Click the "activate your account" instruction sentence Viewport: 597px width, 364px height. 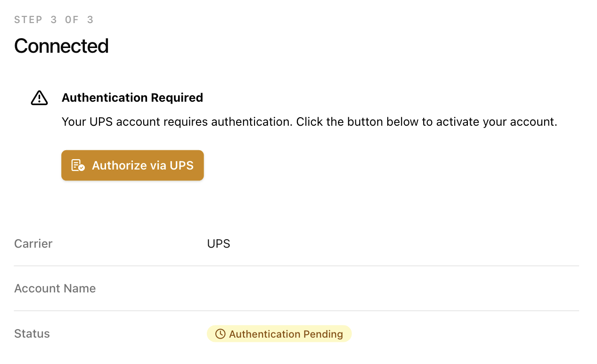click(x=426, y=122)
